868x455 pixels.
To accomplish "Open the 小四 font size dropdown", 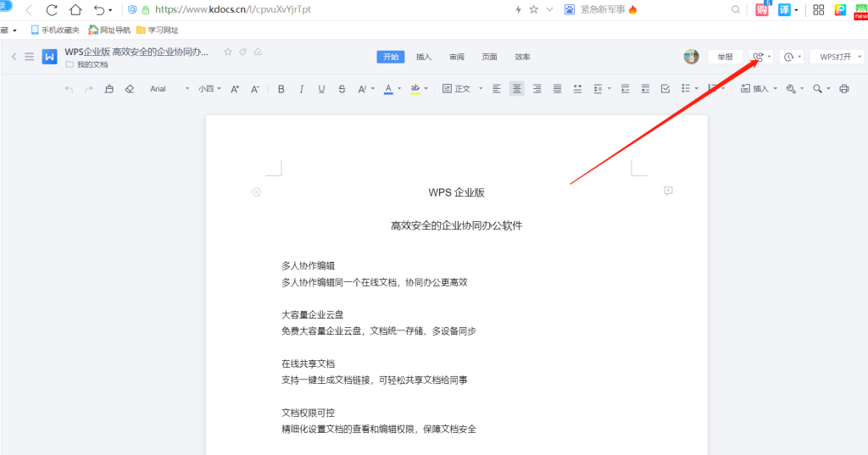I will (210, 89).
